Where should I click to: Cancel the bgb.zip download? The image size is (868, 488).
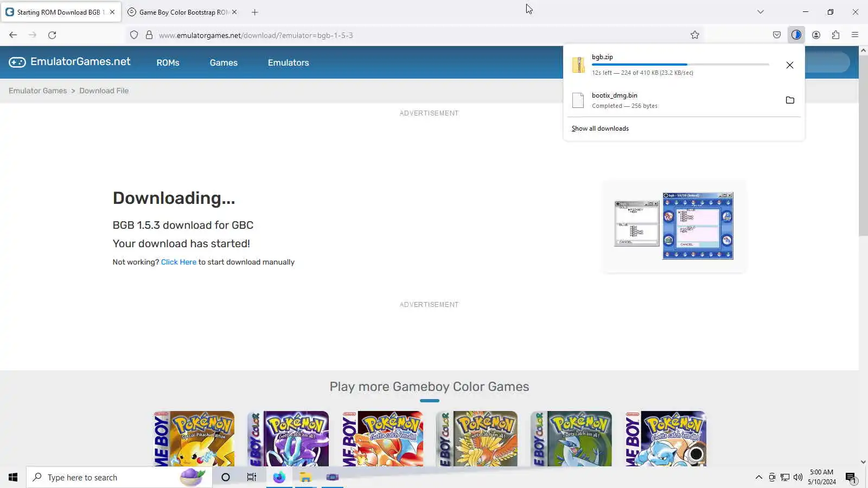[x=790, y=65]
